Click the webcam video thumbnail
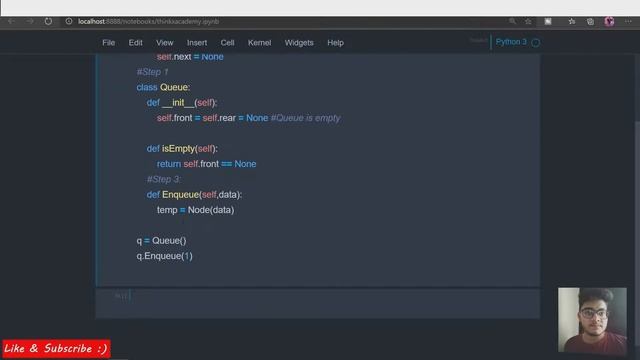640x360 pixels. 592,320
